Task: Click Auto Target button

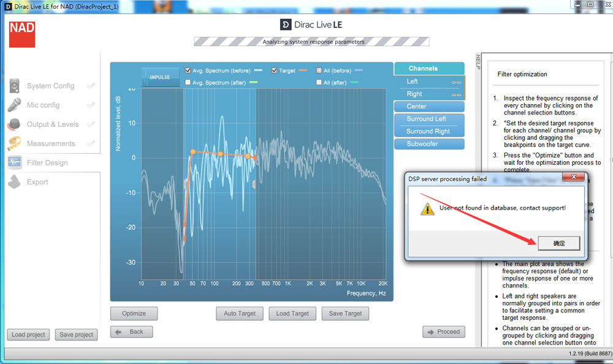Action: [239, 314]
